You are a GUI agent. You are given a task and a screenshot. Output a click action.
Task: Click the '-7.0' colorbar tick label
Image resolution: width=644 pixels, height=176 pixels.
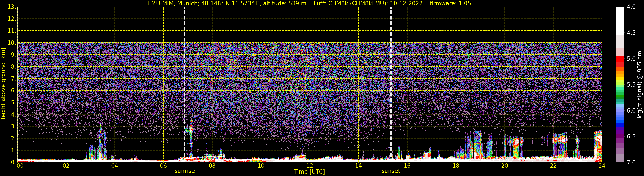[x=630, y=163]
